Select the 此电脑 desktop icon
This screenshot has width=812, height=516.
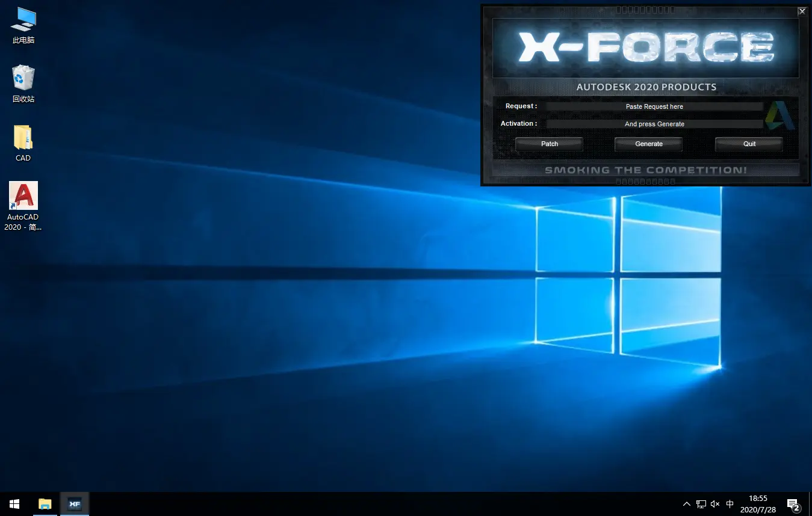point(23,26)
